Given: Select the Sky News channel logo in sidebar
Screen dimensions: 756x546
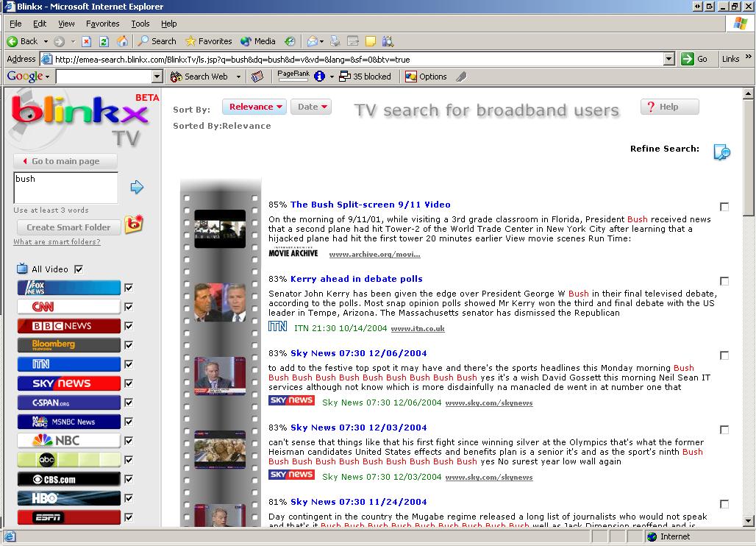Looking at the screenshot, I should (x=69, y=383).
